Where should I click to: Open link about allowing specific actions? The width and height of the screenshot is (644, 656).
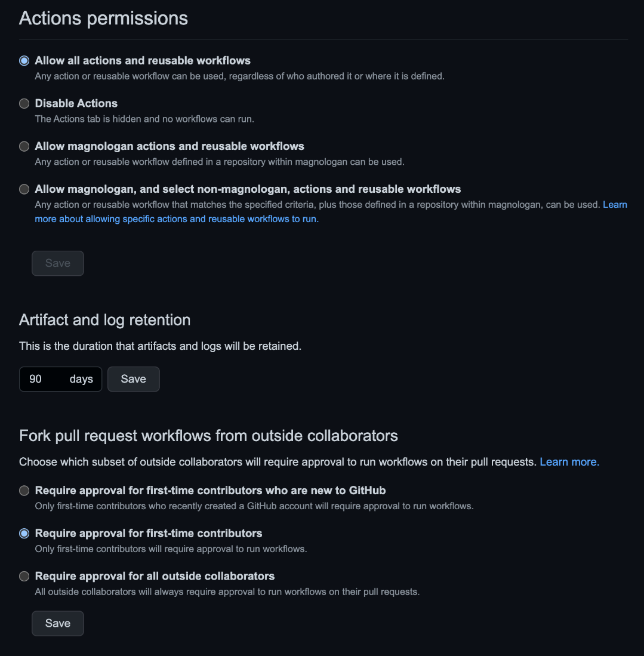pos(177,219)
